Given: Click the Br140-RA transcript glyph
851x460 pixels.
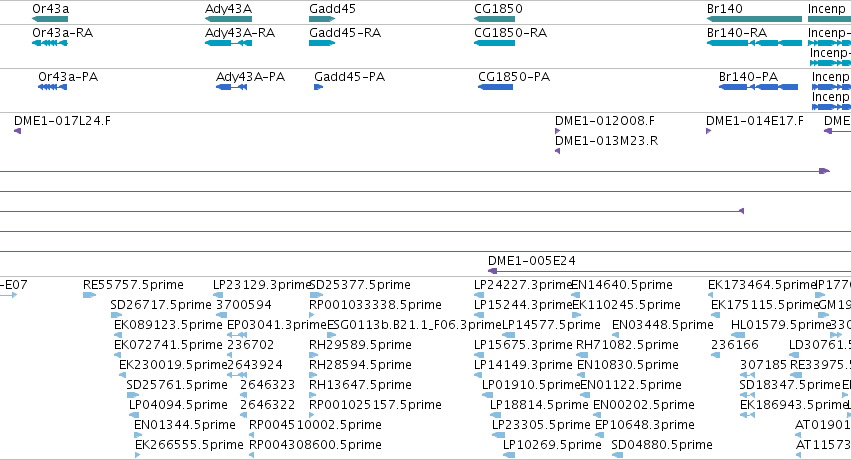Looking at the screenshot, I should point(754,43).
